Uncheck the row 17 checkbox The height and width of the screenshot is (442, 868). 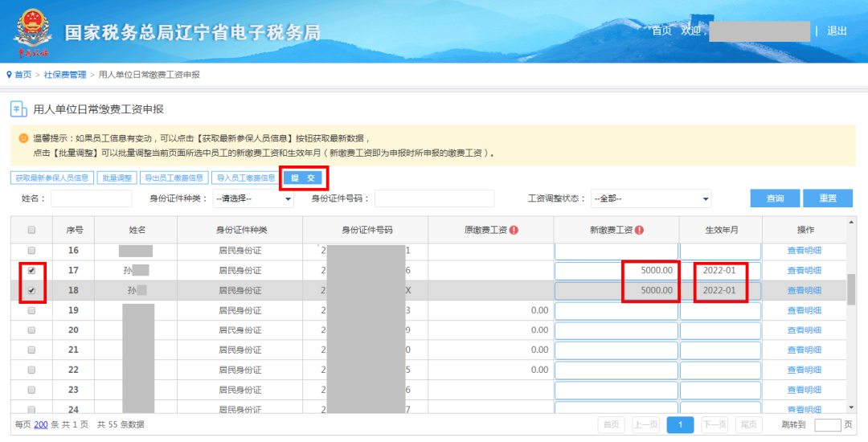(31, 271)
